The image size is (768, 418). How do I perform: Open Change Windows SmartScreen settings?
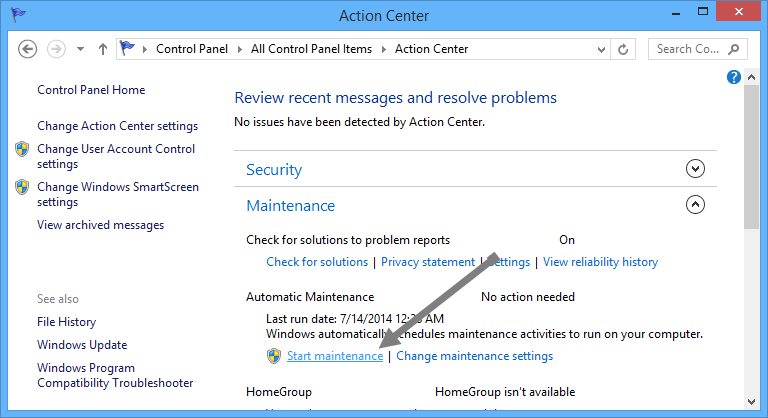pyautogui.click(x=118, y=195)
